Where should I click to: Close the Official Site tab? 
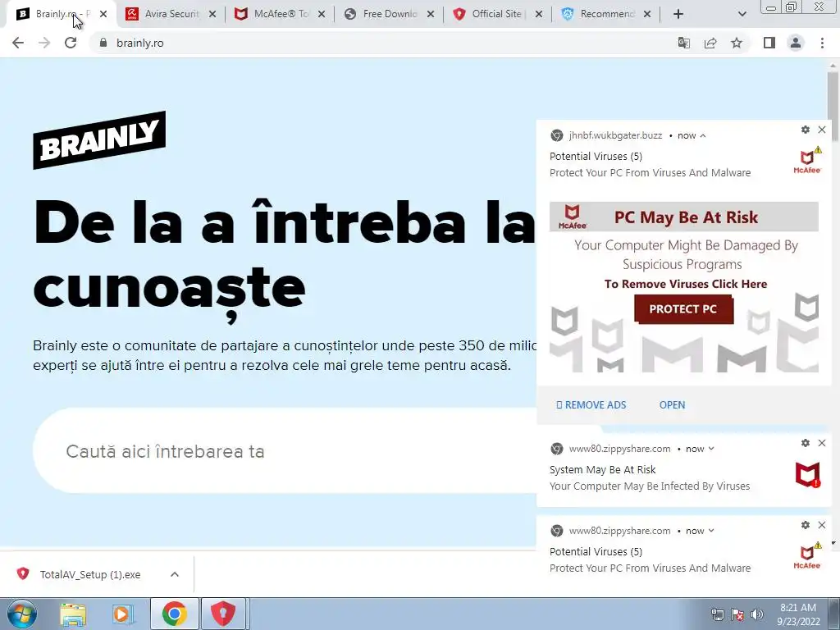pos(540,15)
